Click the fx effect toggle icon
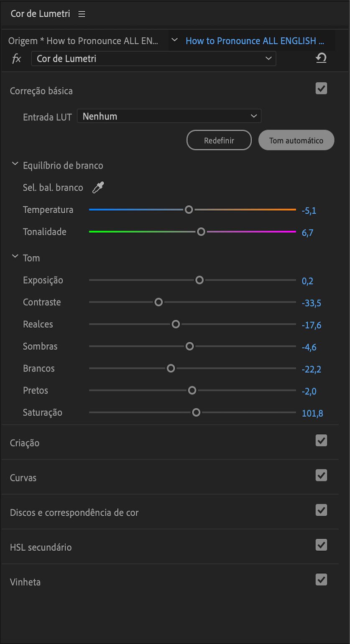 (x=16, y=59)
